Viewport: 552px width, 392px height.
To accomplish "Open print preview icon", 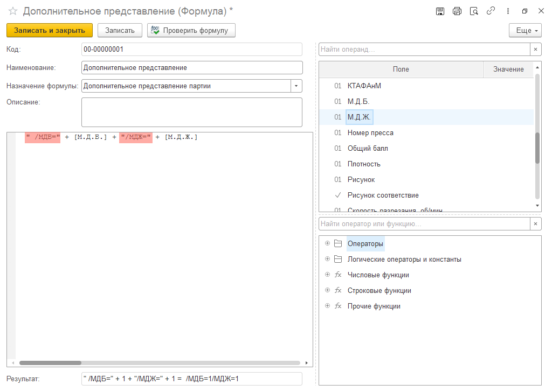I will point(474,11).
